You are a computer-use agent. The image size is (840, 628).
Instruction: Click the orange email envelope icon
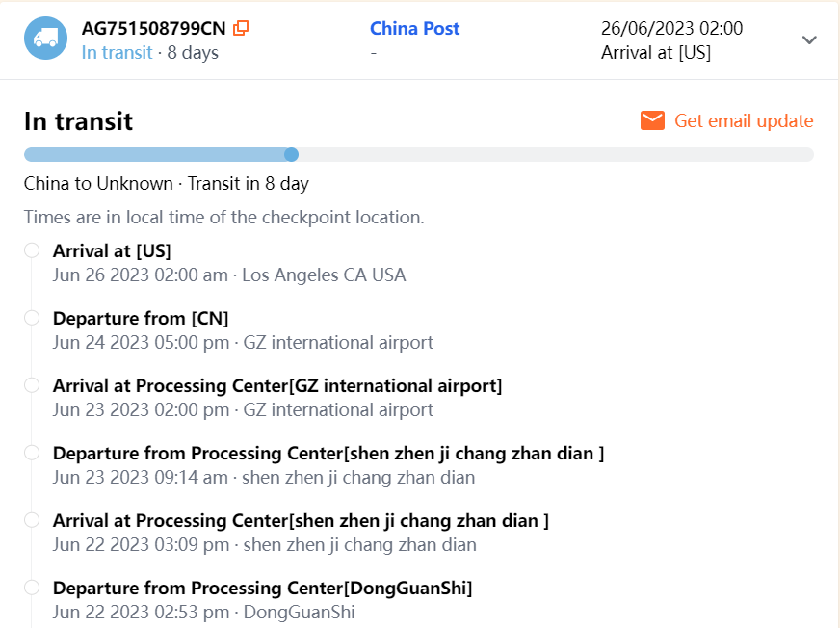point(652,120)
